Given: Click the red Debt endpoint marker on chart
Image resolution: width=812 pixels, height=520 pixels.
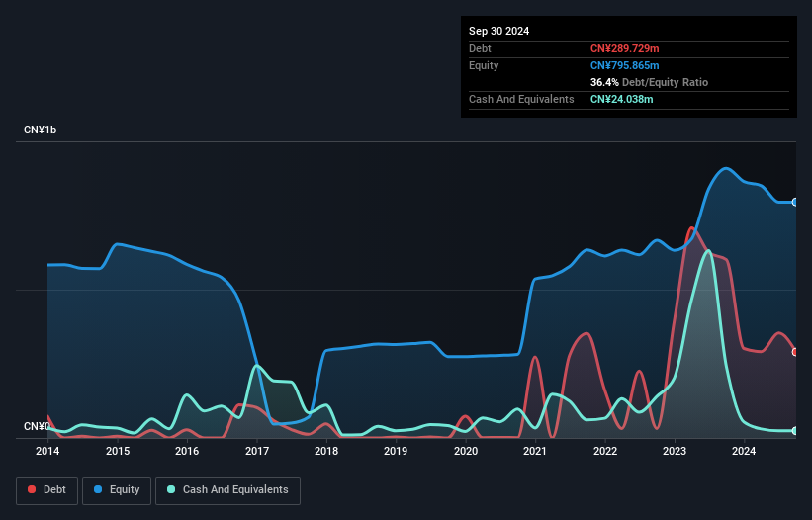Looking at the screenshot, I should pos(795,352).
